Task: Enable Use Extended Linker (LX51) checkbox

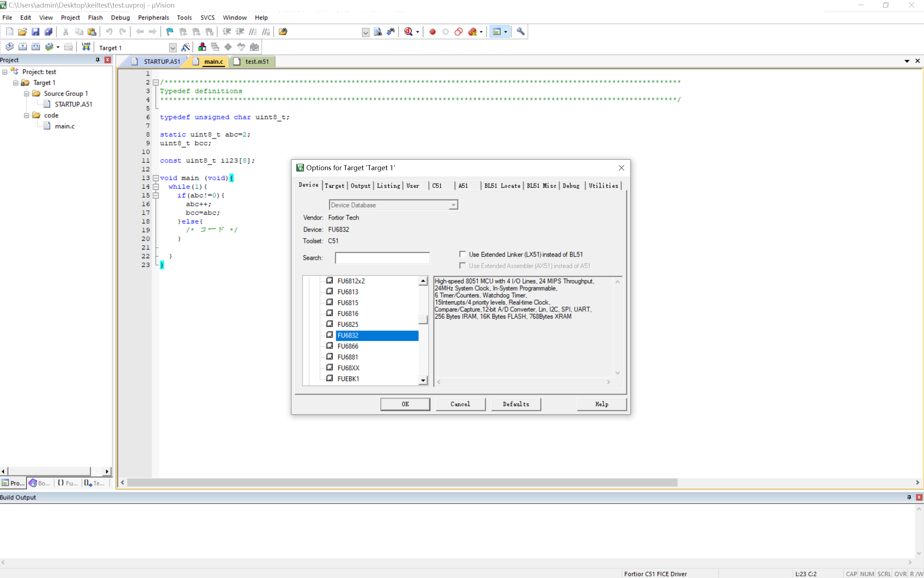Action: (462, 254)
